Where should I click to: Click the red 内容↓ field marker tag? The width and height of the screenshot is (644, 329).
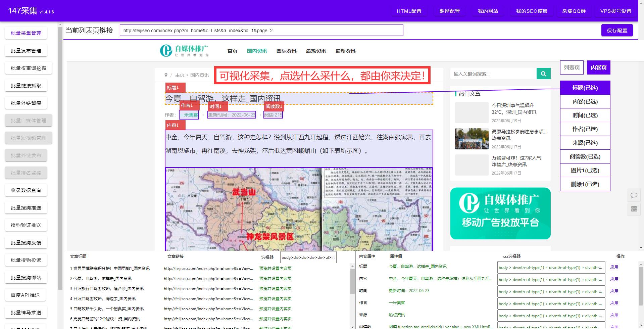coord(175,125)
